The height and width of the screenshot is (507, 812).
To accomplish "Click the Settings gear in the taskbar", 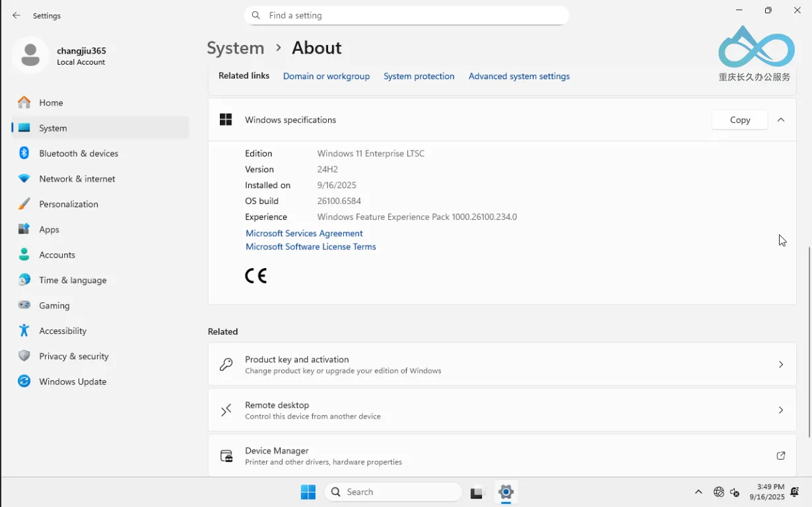I will pos(506,492).
